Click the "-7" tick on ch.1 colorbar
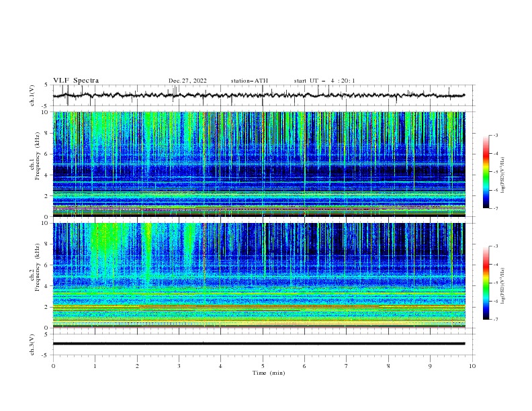Image resolution: width=532 pixels, height=411 pixels. pos(495,208)
